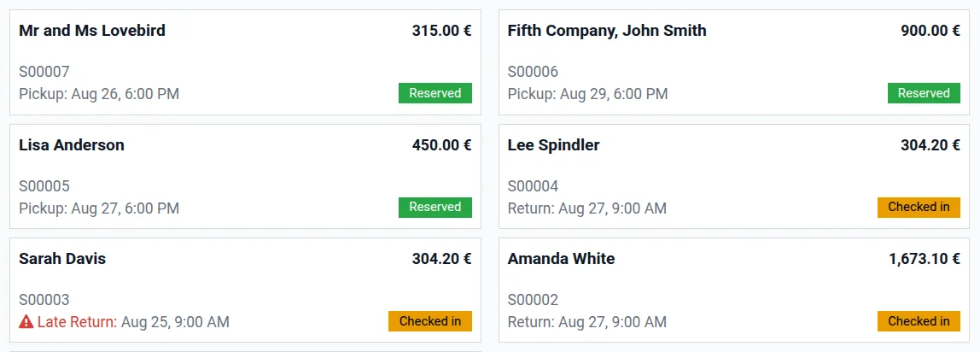Click the Reserved badge on order S00007

[435, 93]
